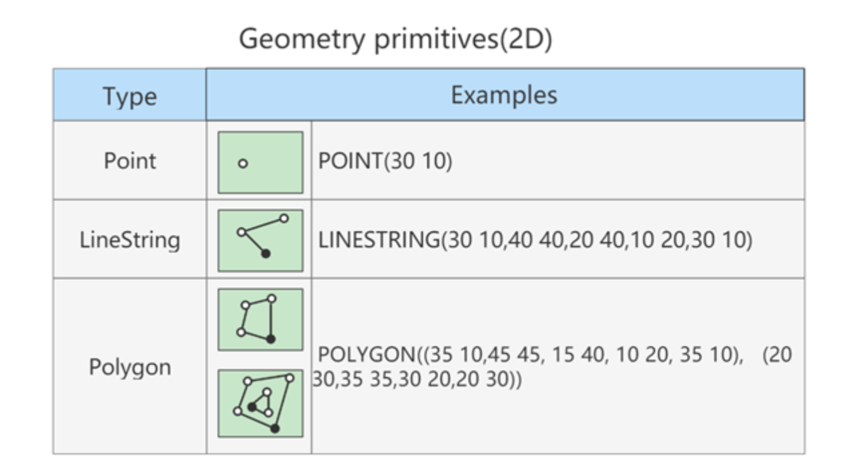Click the inner triangle of Polygon hole
Image resolution: width=868 pixels, height=465 pixels.
[x=262, y=403]
